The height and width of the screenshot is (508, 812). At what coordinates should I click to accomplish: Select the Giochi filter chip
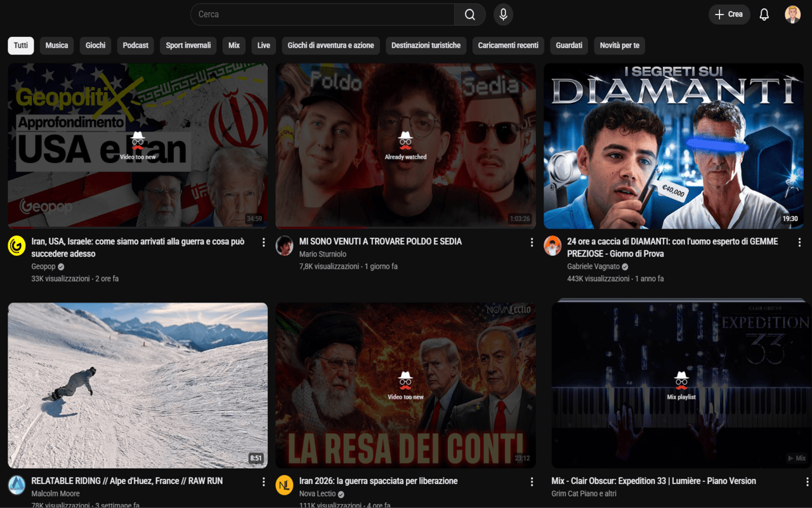pyautogui.click(x=96, y=46)
